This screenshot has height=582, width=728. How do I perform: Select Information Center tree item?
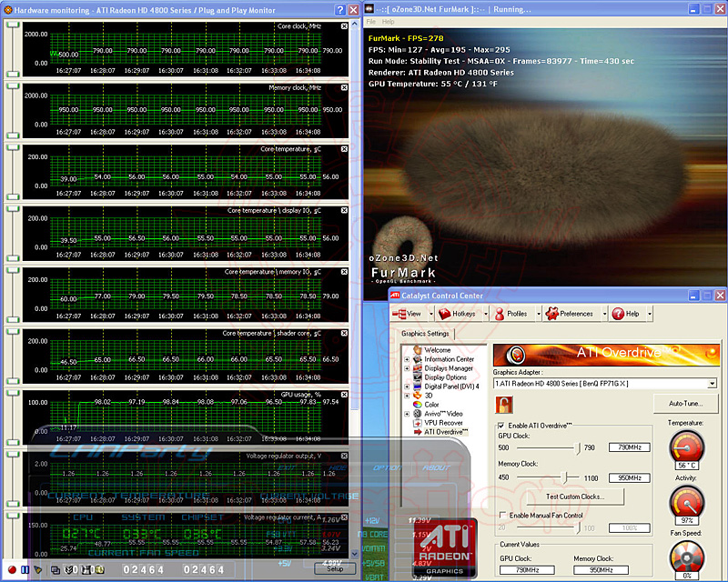click(x=449, y=359)
